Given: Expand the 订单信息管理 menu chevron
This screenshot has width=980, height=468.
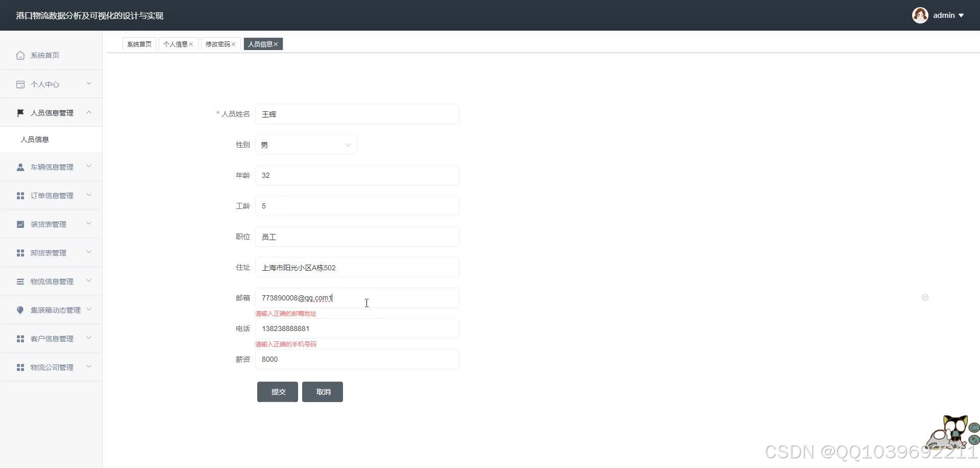Looking at the screenshot, I should [x=89, y=195].
